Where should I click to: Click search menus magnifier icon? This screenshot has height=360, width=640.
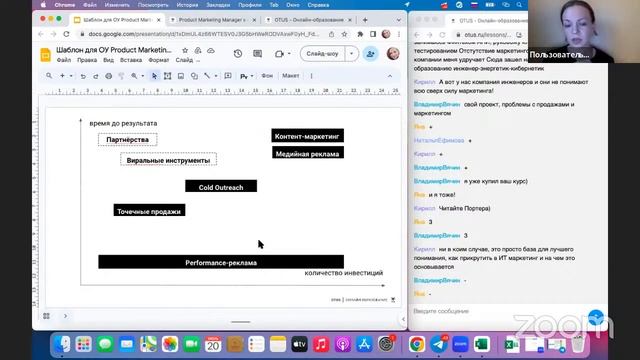(x=49, y=76)
